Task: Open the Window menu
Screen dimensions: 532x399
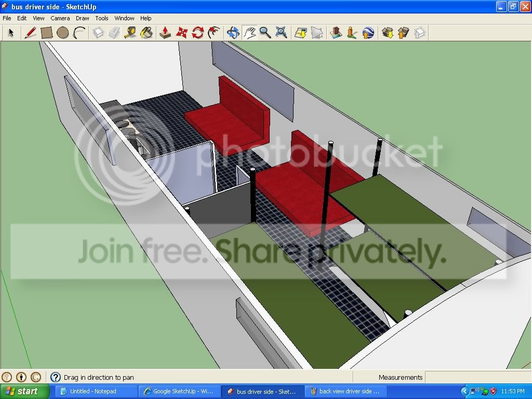Action: [x=124, y=18]
